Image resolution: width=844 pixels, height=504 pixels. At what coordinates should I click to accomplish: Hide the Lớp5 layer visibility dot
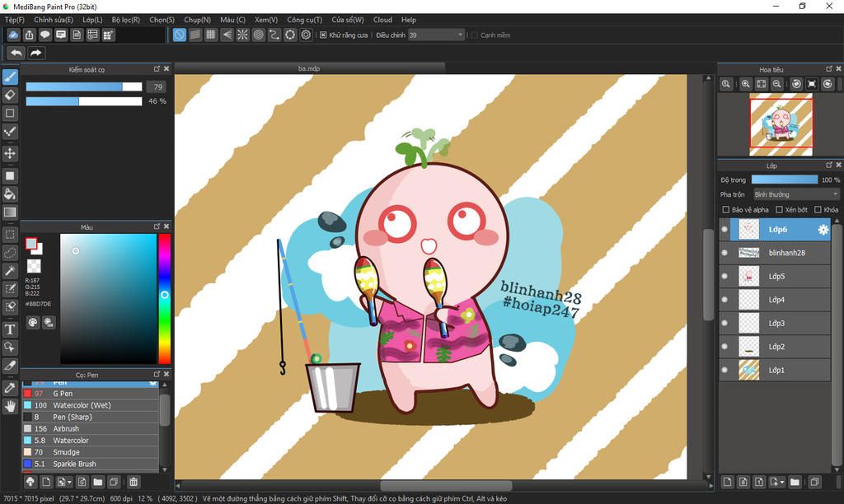pos(724,277)
